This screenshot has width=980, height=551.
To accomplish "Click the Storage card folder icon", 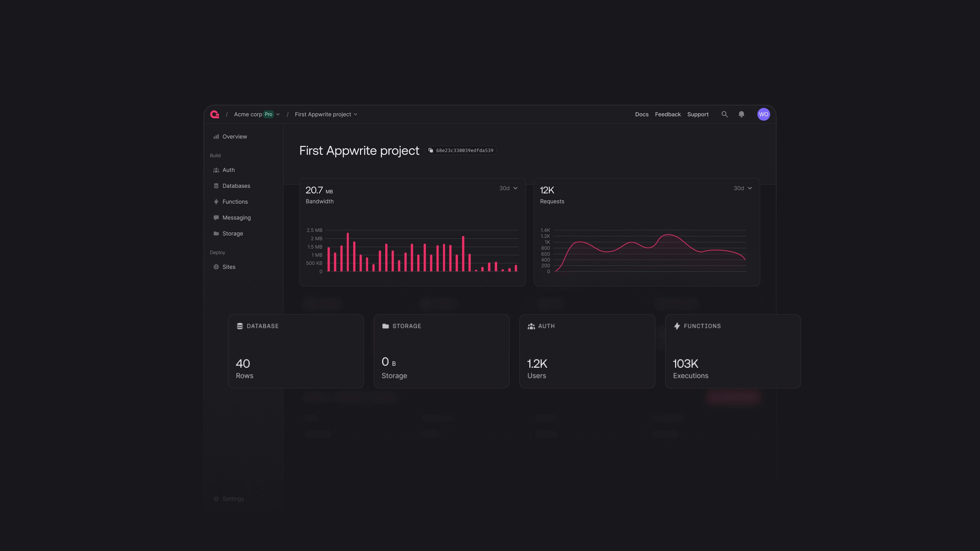I will pos(386,326).
